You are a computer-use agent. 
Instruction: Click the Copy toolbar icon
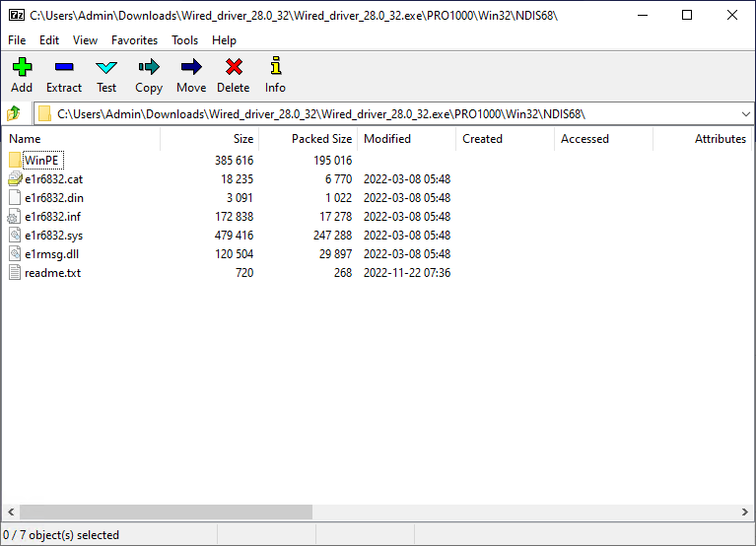(149, 68)
